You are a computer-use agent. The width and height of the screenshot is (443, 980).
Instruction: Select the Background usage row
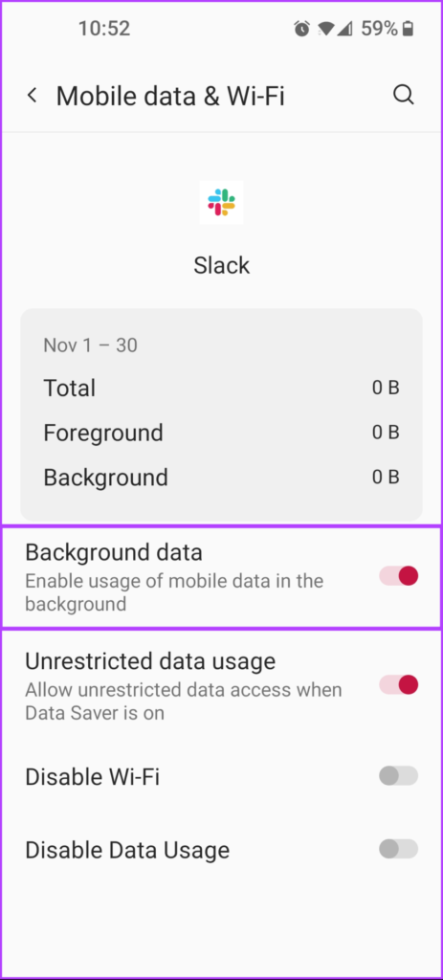pos(221,478)
